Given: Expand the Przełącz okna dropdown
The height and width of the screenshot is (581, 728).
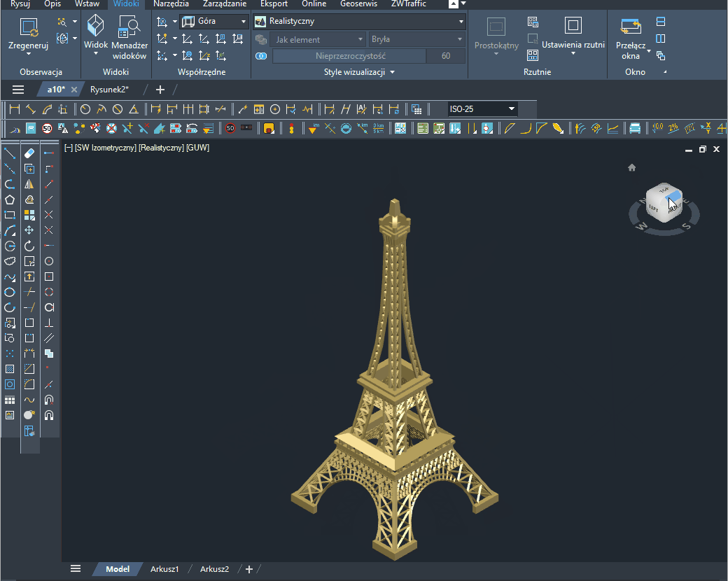Looking at the screenshot, I should click(x=649, y=51).
